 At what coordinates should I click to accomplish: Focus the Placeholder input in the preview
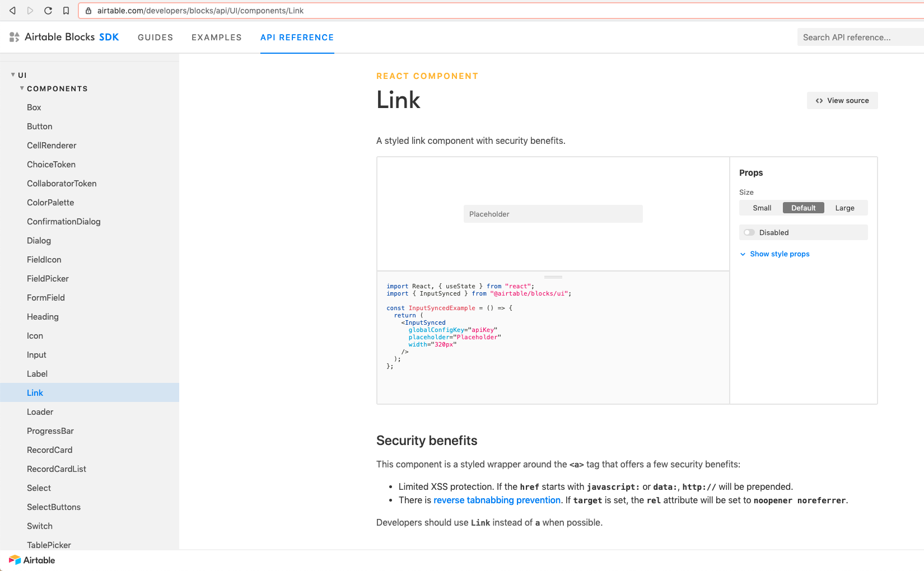pyautogui.click(x=553, y=214)
